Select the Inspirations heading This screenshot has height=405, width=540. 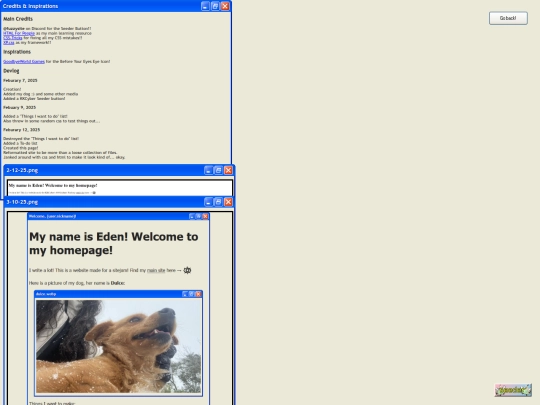coord(17,52)
